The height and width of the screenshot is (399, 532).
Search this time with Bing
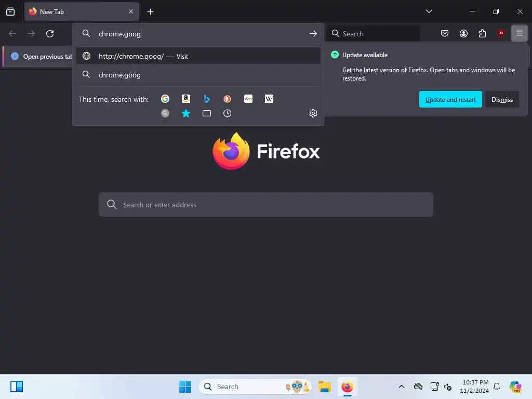pos(207,99)
